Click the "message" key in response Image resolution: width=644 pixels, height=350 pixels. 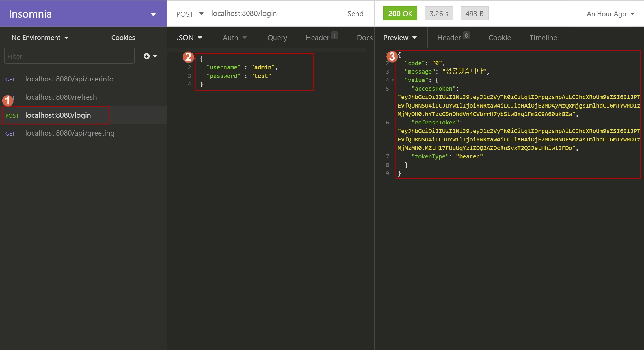click(420, 72)
